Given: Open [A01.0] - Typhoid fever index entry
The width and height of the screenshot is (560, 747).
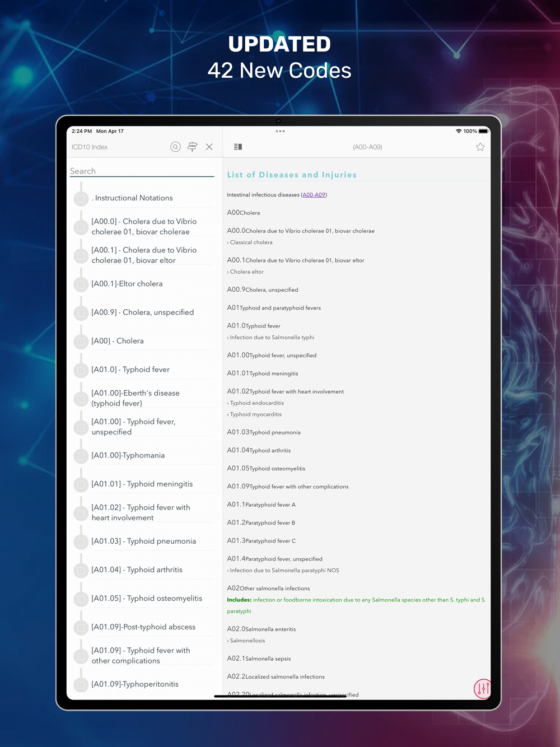Looking at the screenshot, I should tap(130, 369).
